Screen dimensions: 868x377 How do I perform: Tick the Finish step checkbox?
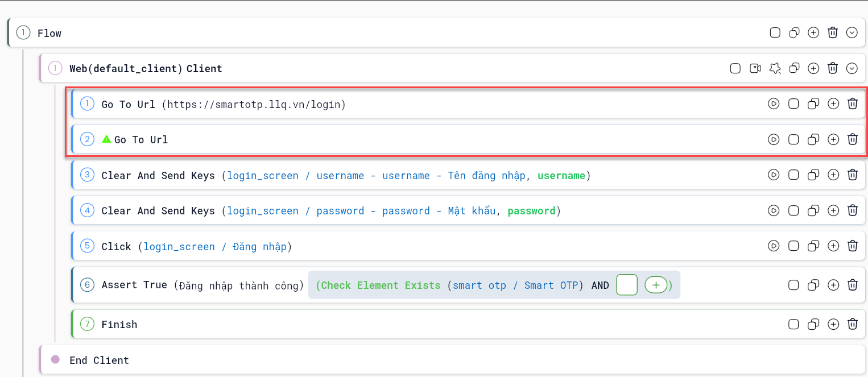pyautogui.click(x=793, y=324)
